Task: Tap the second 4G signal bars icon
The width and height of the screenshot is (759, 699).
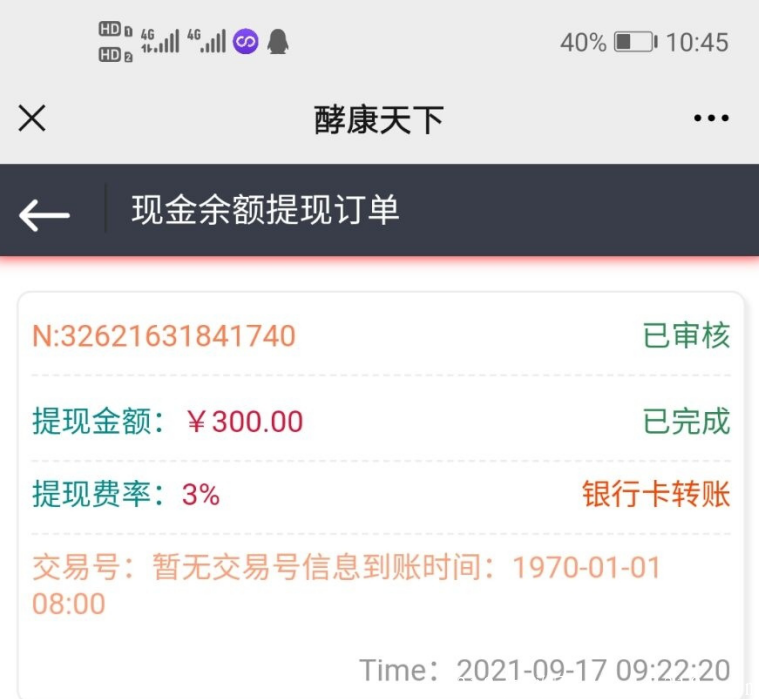Action: (x=206, y=41)
